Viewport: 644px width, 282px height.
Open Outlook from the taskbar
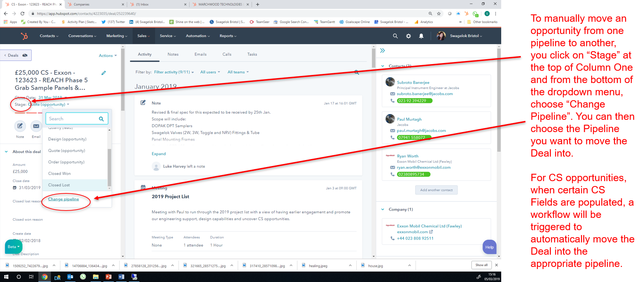(x=70, y=277)
